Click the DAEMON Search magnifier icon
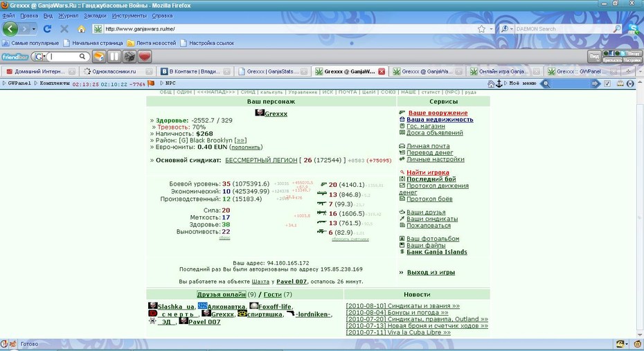Viewport: 644px width, 351px height. point(617,29)
